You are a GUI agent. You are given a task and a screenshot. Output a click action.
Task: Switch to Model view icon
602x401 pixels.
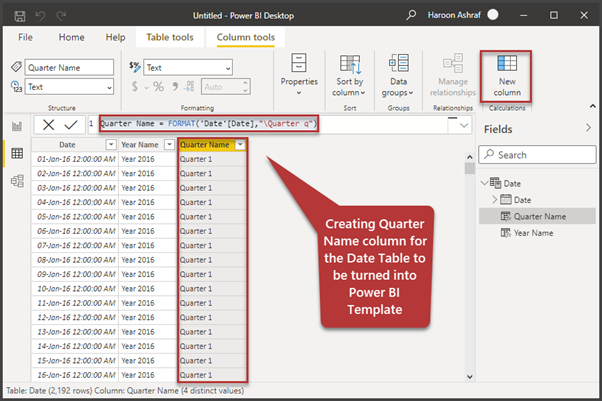[x=17, y=181]
